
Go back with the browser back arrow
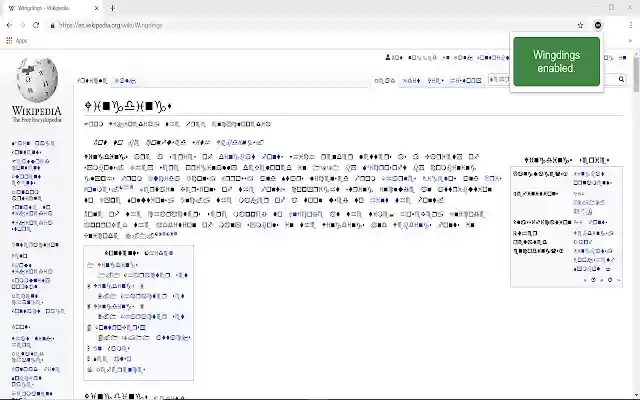pyautogui.click(x=9, y=25)
